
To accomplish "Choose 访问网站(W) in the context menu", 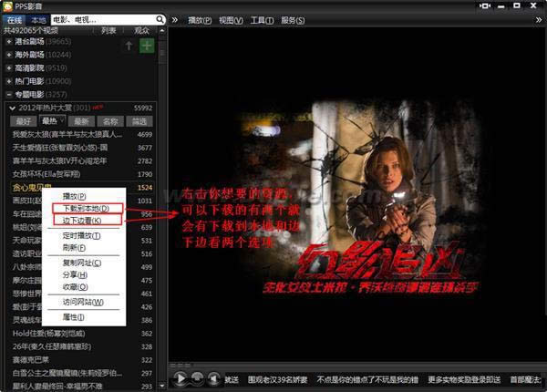I will coord(83,302).
